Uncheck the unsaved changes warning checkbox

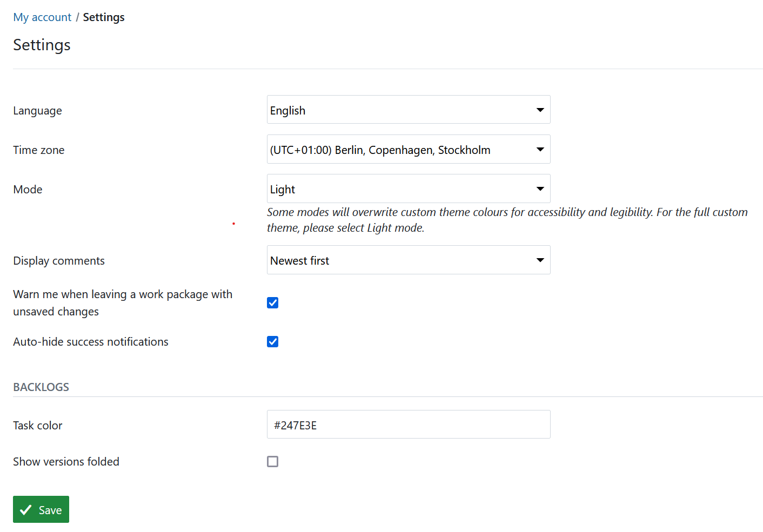[x=272, y=302]
